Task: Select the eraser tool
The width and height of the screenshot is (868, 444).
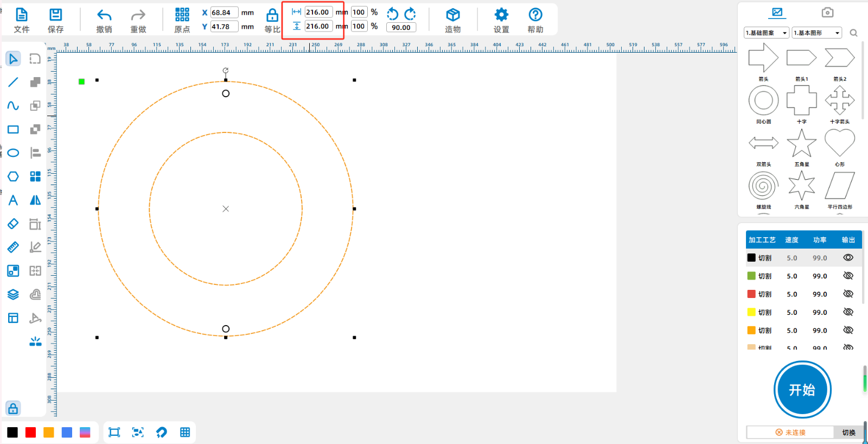Action: click(x=13, y=224)
